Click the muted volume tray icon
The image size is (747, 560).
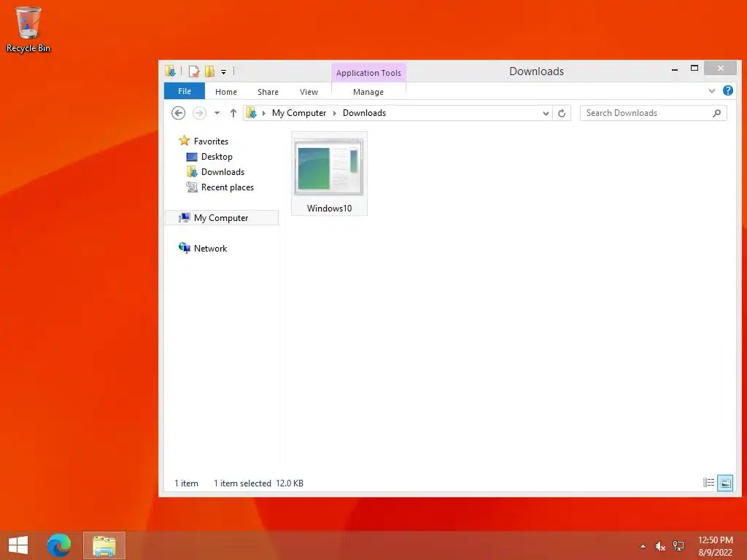pyautogui.click(x=659, y=546)
